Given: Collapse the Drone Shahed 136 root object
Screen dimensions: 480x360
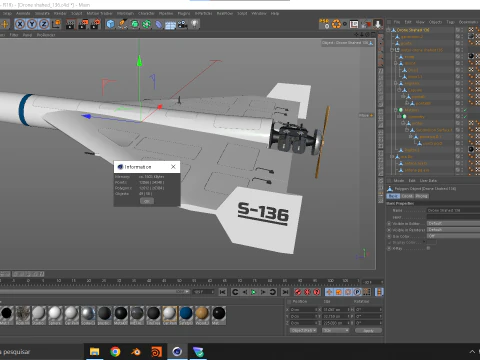Looking at the screenshot, I should pyautogui.click(x=388, y=30).
